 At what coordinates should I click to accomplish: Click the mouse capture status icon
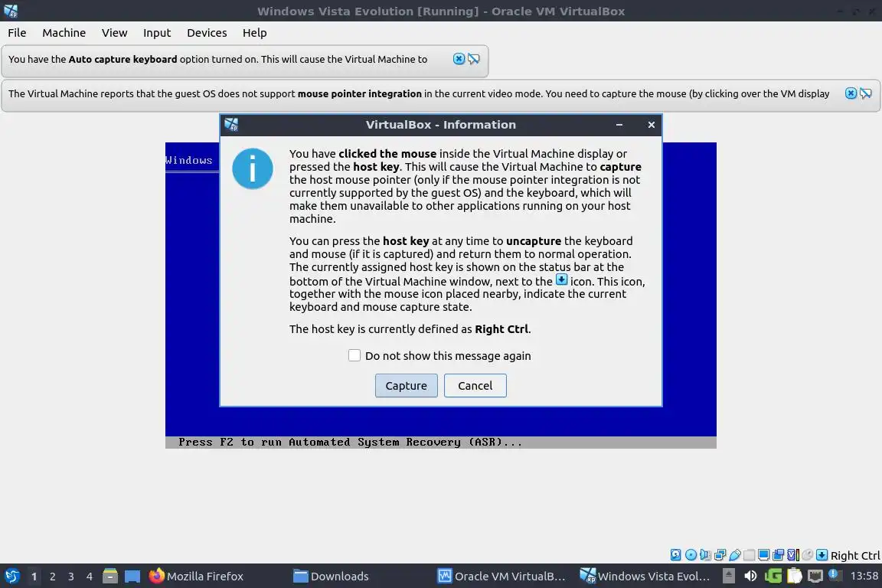[808, 555]
